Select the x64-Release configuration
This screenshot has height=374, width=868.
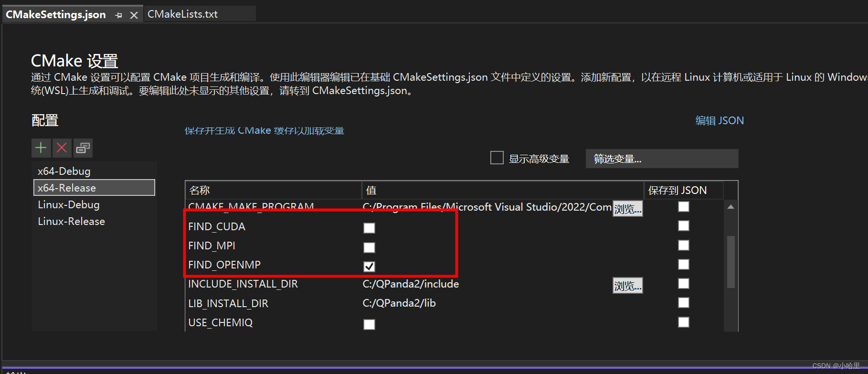click(x=94, y=188)
